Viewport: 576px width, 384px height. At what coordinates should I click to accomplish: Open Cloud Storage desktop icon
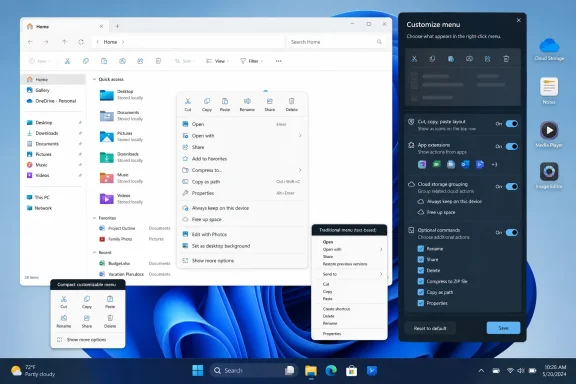pos(549,49)
